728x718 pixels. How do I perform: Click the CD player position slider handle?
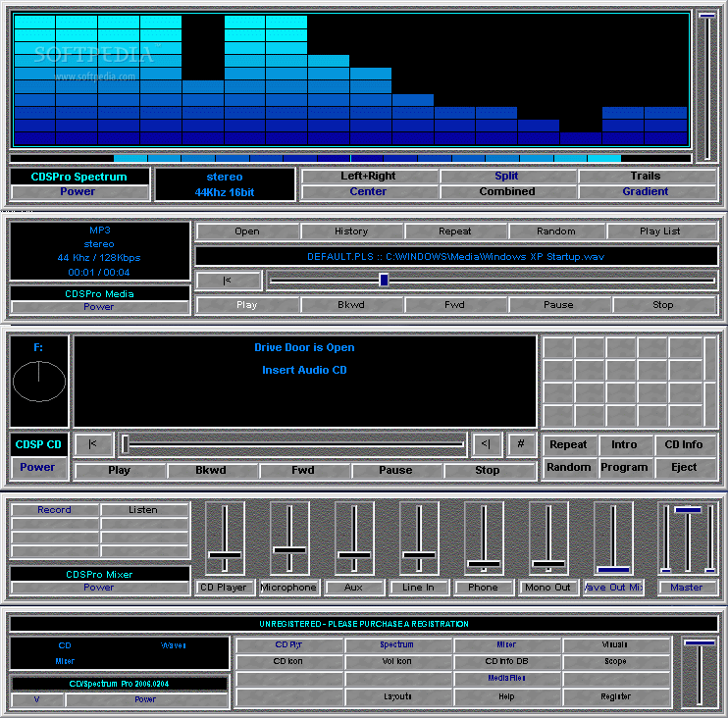click(x=126, y=444)
